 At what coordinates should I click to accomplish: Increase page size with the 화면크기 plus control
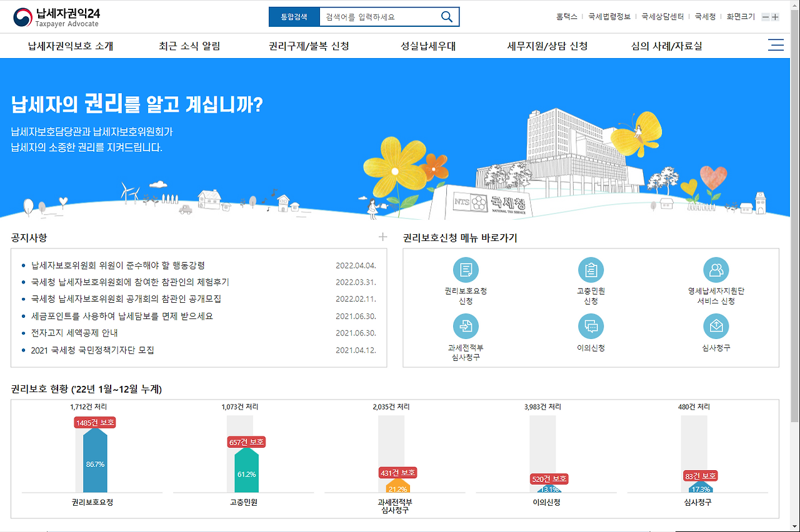[x=775, y=17]
